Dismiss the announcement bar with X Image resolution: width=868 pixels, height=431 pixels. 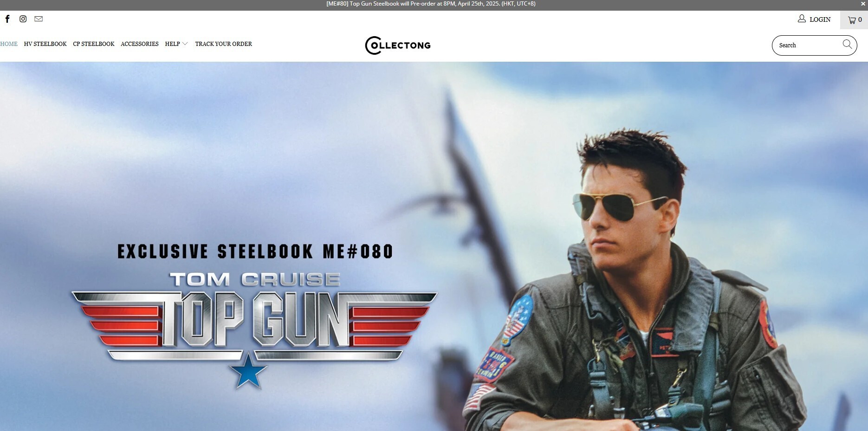coord(863,4)
